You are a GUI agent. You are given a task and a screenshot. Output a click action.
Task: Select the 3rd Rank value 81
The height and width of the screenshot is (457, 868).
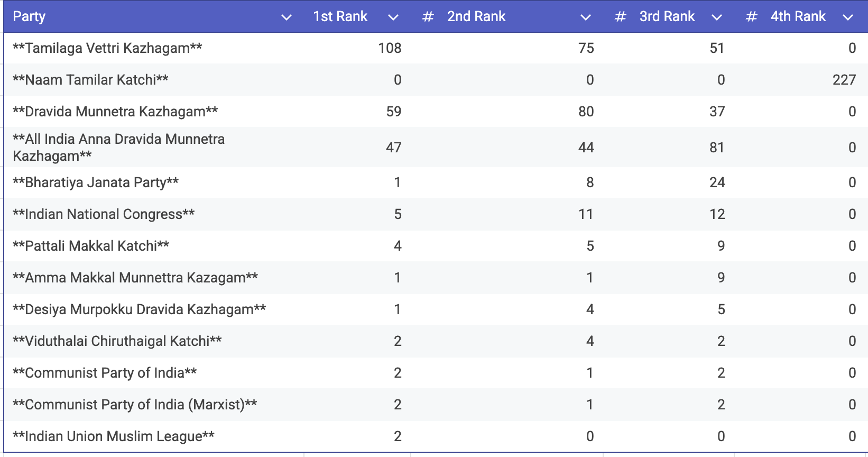point(717,148)
